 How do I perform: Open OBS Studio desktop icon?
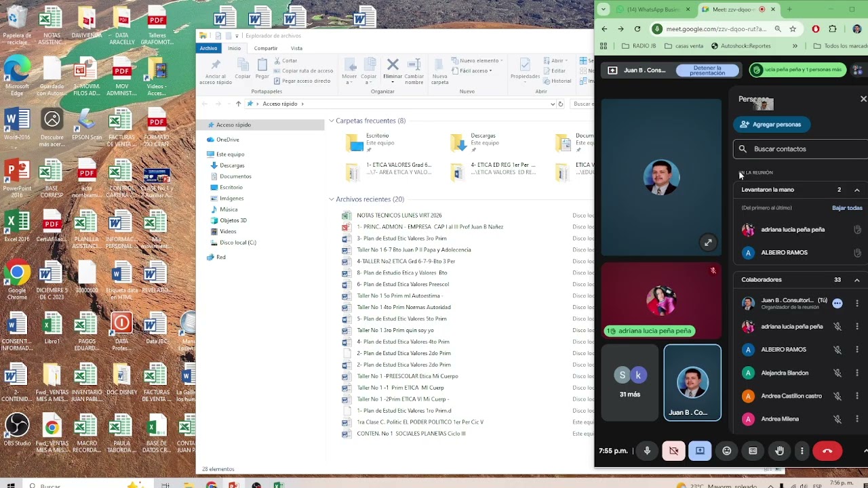coord(17,430)
